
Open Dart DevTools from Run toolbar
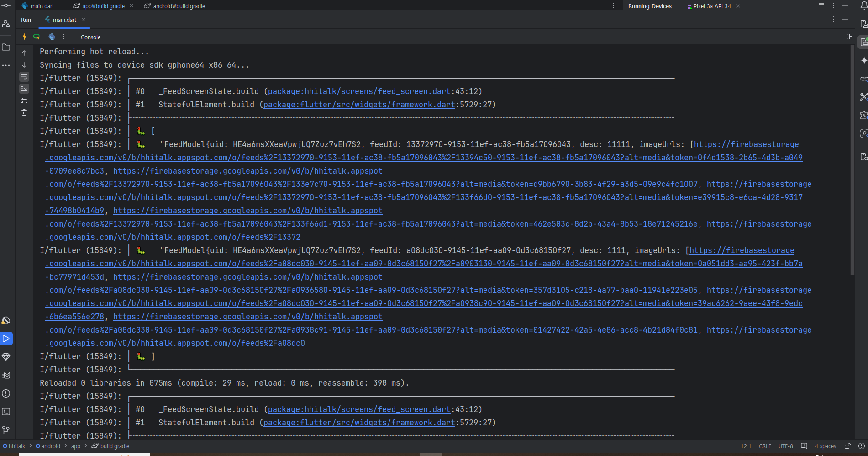pos(52,37)
